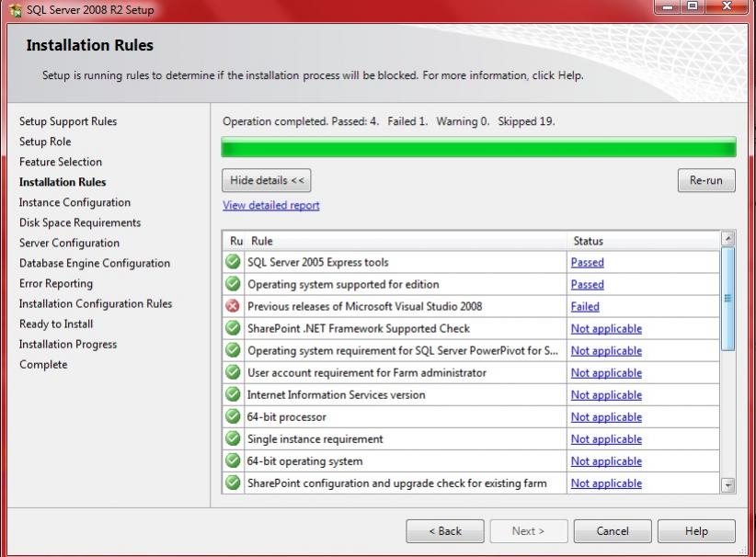This screenshot has width=756, height=557.
Task: Click the Re-run button
Action: pos(706,180)
